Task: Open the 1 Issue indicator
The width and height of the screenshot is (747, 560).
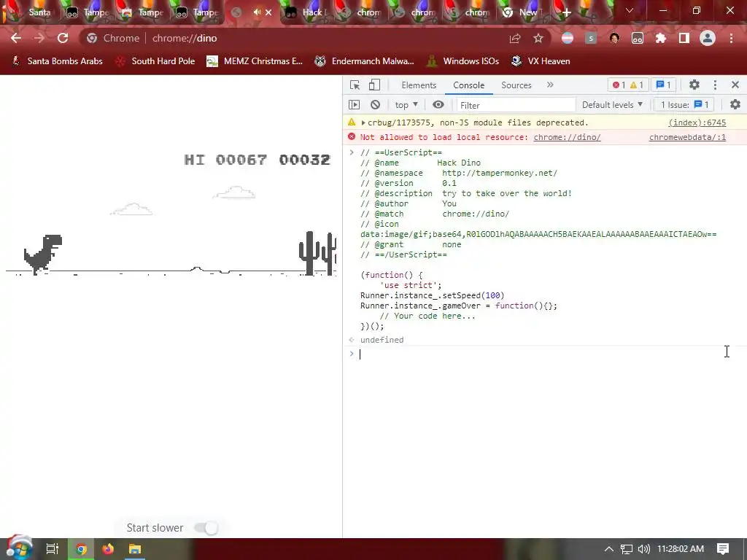Action: 684,105
